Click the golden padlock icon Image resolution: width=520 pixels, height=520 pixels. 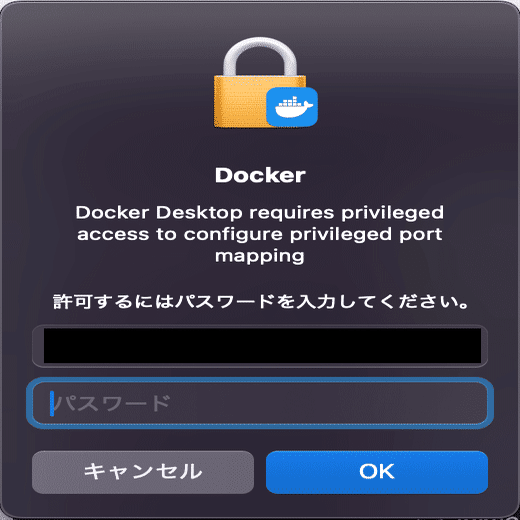point(260,82)
